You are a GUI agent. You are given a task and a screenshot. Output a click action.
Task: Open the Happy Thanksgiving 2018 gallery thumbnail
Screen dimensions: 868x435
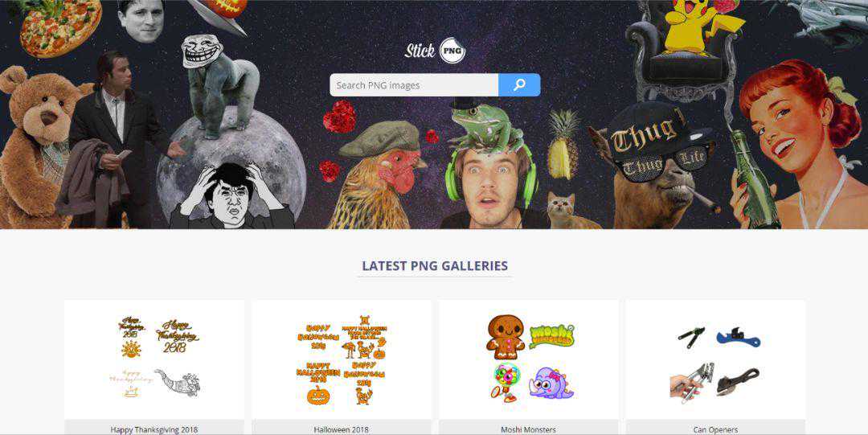point(154,359)
